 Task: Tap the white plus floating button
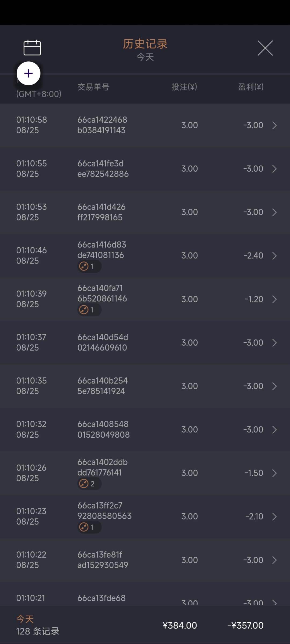pyautogui.click(x=28, y=74)
